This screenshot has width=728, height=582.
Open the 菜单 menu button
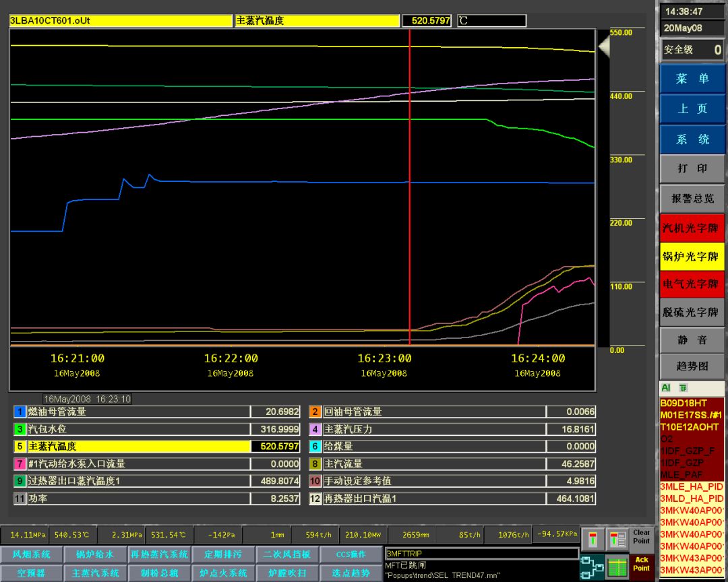pos(692,78)
